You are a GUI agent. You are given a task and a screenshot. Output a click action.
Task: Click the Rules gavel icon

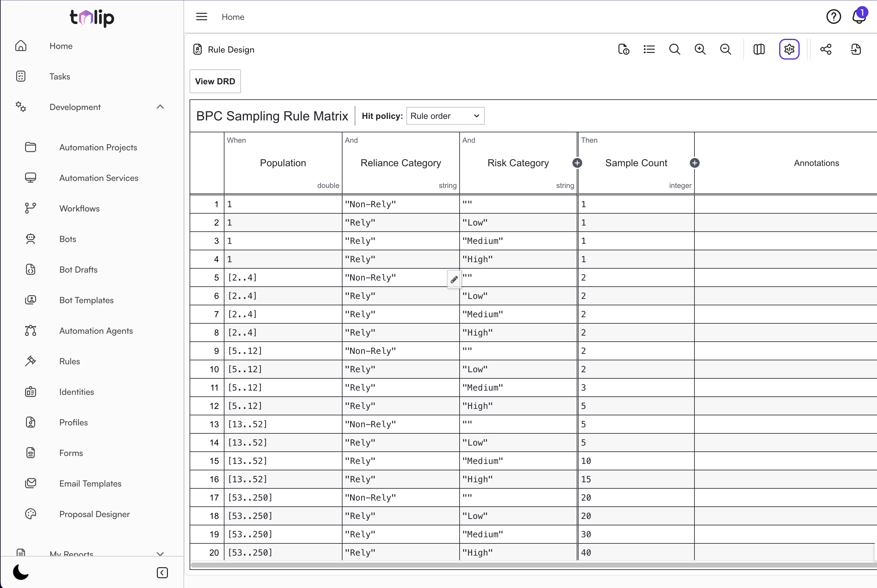[30, 361]
